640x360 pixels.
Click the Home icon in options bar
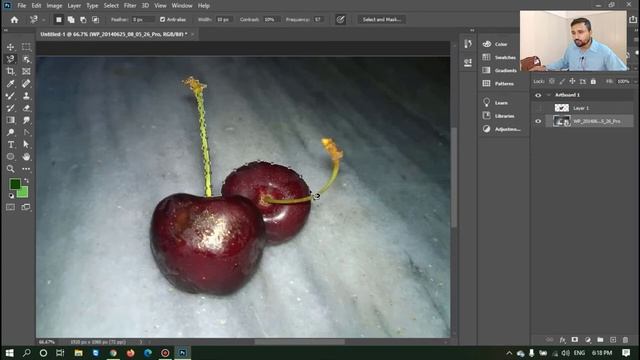pyautogui.click(x=14, y=20)
